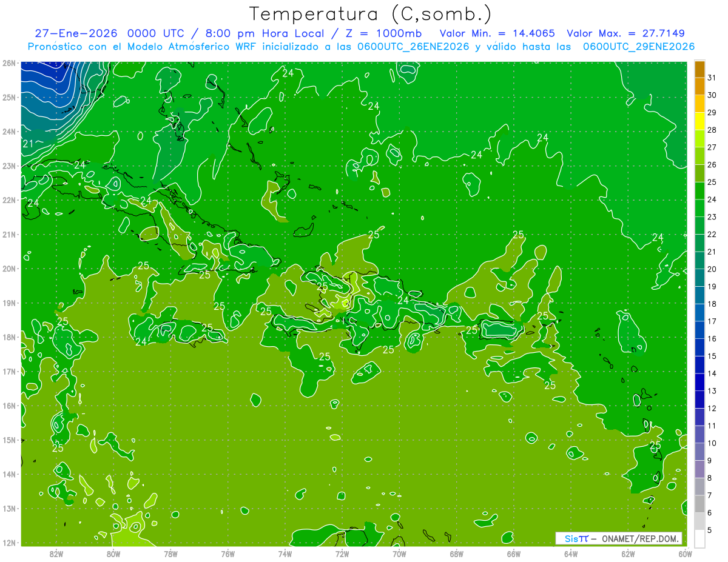
Task: Click the 80W longitude axis label
Action: [113, 554]
